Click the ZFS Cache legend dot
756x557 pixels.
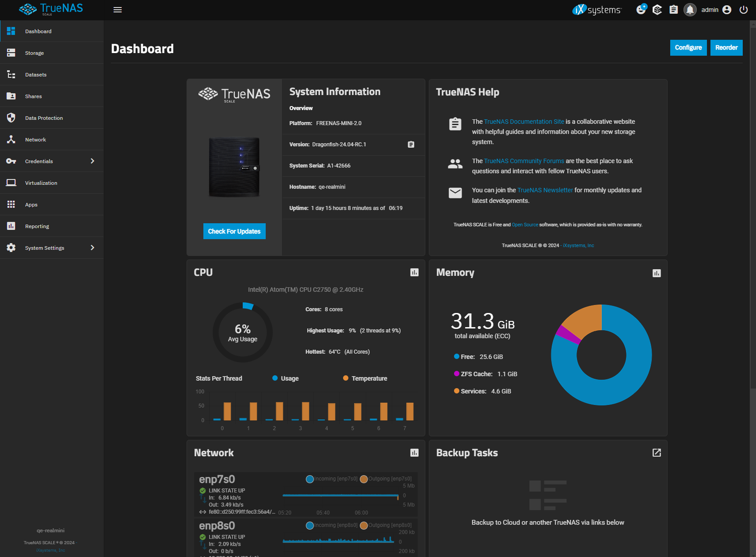(457, 374)
